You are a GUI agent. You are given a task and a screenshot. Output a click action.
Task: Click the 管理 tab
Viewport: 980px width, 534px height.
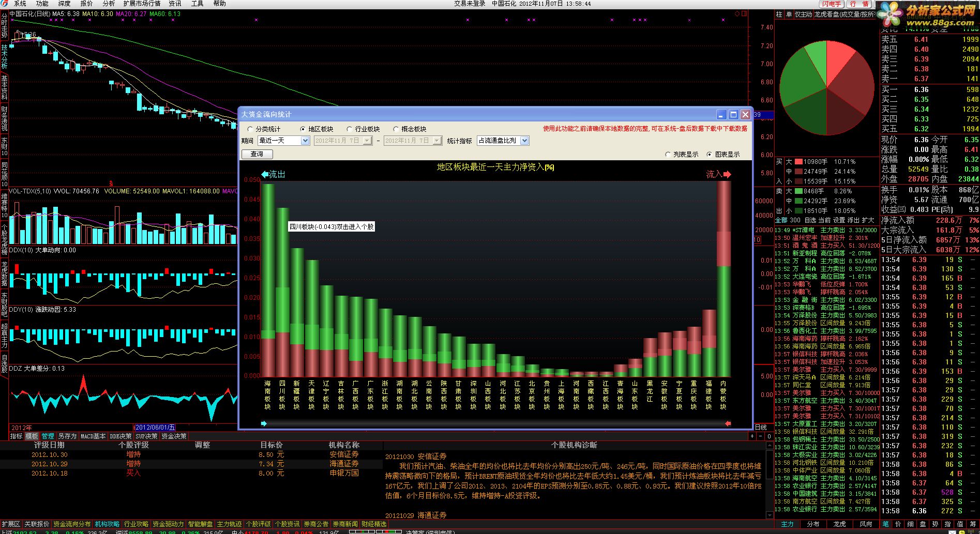click(48, 436)
